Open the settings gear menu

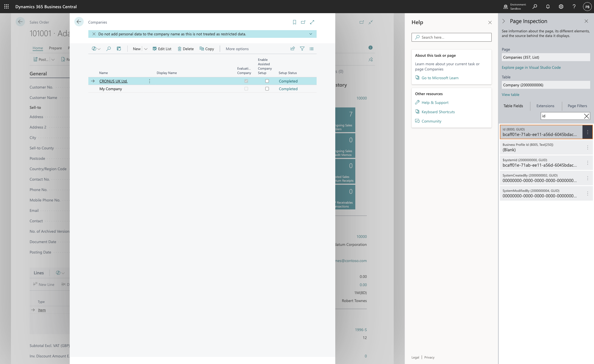[561, 7]
